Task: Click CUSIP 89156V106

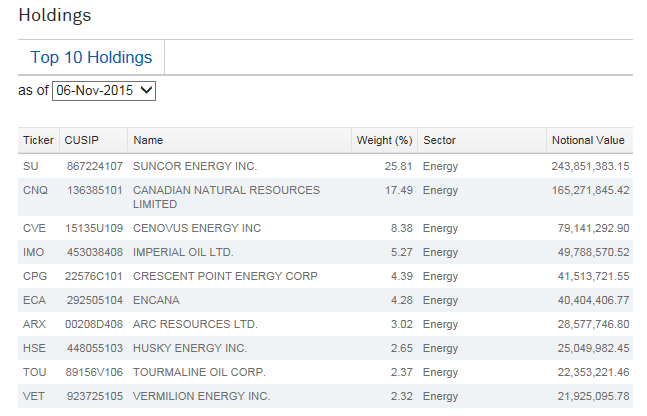Action: [94, 372]
